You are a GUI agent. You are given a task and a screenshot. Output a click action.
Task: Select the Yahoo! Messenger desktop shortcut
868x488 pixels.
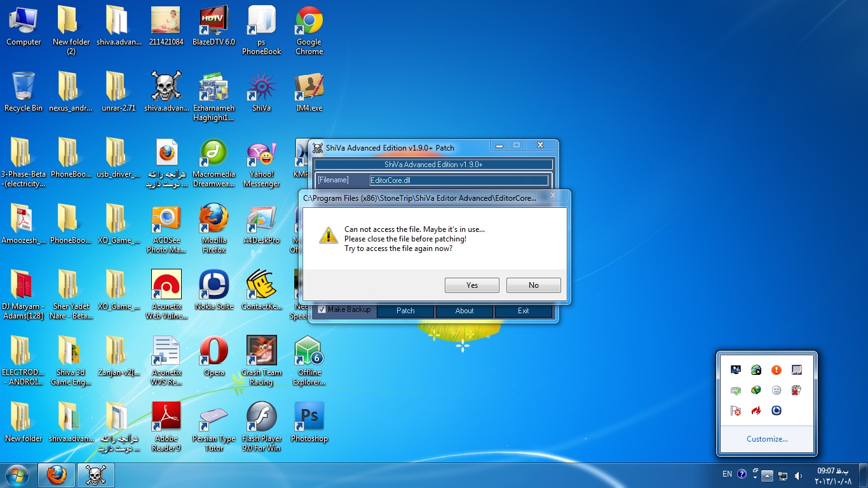[262, 163]
